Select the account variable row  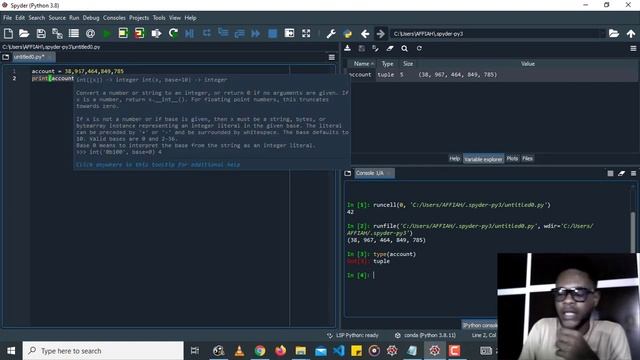pyautogui.click(x=492, y=75)
